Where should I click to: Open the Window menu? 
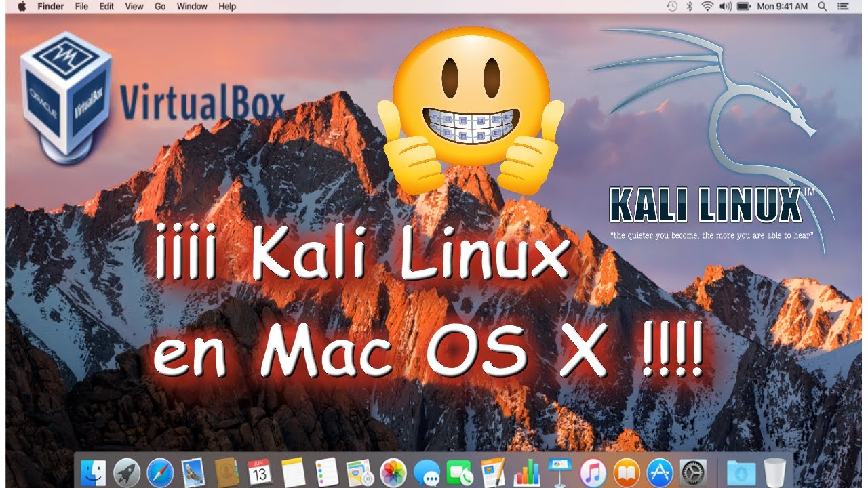click(192, 6)
